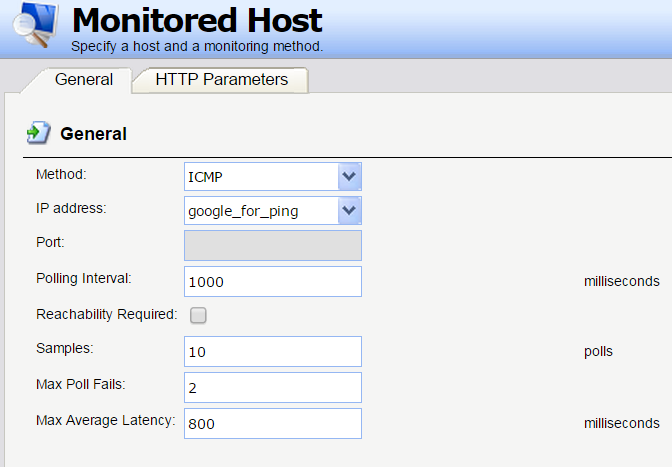
Task: Select the General tab
Action: tap(84, 80)
